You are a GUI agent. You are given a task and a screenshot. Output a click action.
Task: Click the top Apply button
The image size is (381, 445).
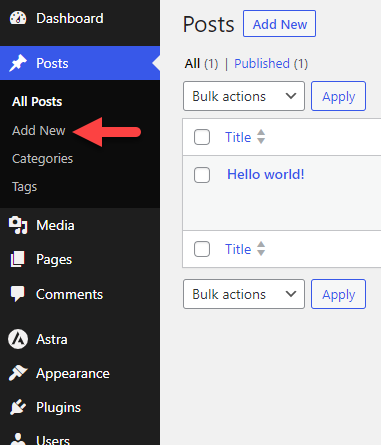[338, 96]
